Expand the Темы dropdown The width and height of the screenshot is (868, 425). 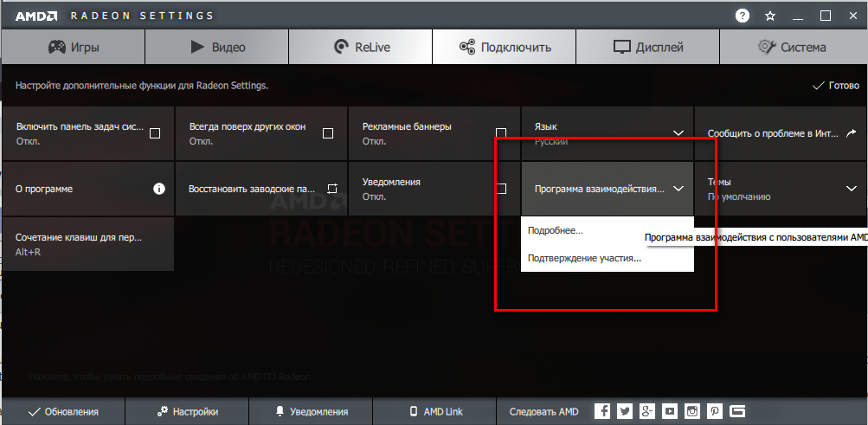coord(852,189)
